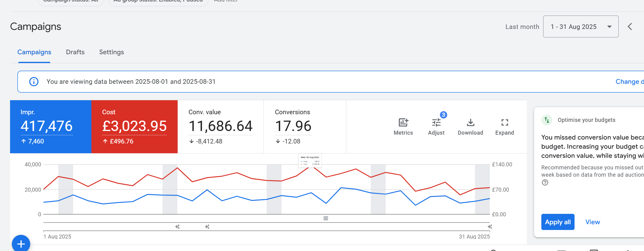
Task: Toggle the Conv. value metric card
Action: [220, 126]
